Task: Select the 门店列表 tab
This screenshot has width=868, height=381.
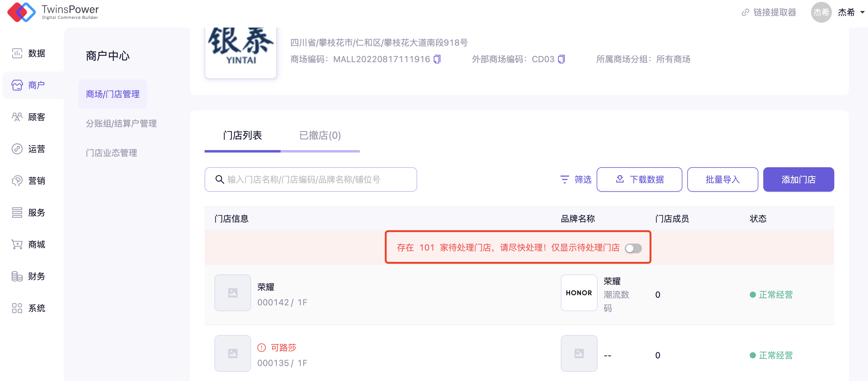Action: point(242,135)
